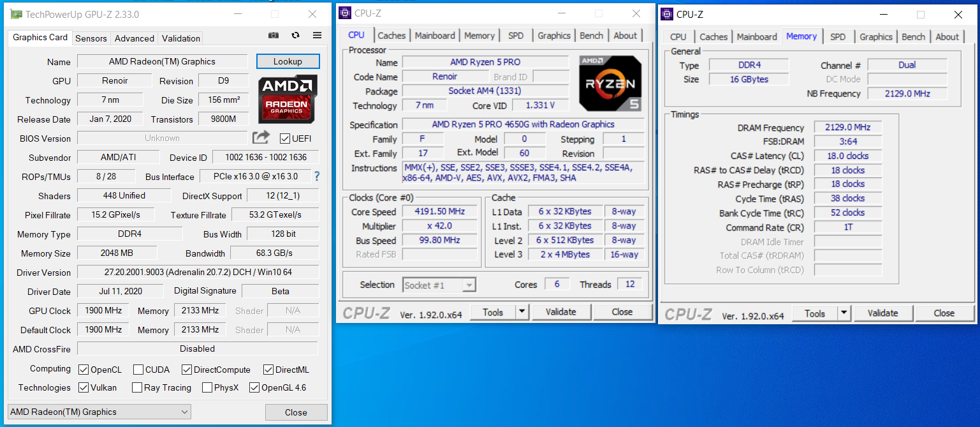
Task: Click the GPU-Z title bar app icon
Action: coord(16,14)
